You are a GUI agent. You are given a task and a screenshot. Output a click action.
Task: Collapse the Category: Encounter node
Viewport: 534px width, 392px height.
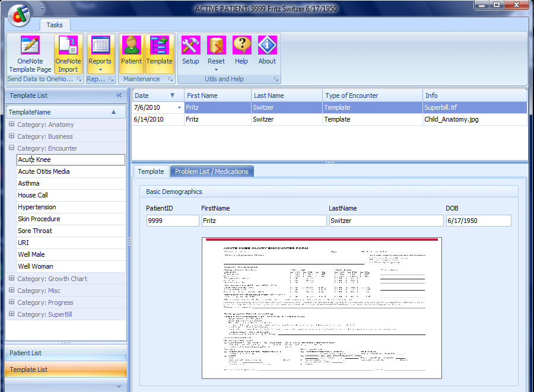(x=11, y=148)
